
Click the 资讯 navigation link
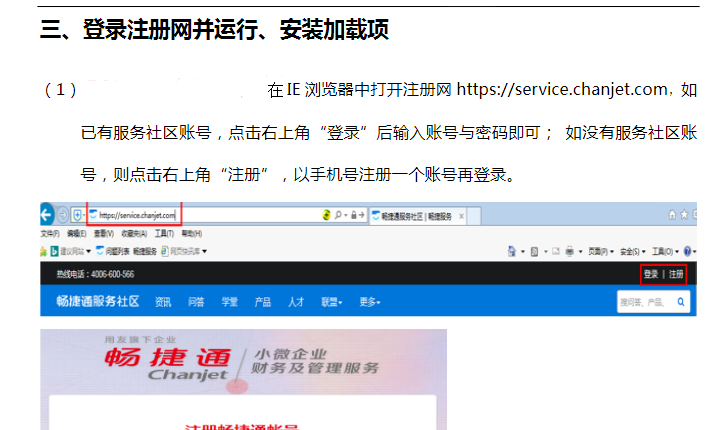point(163,302)
